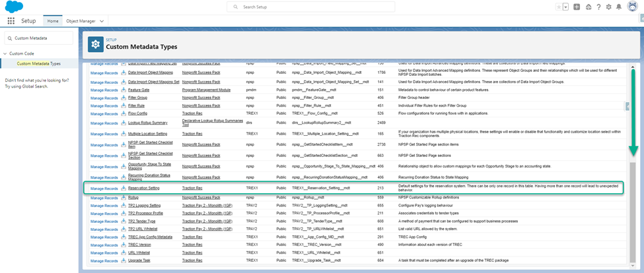Open the Trailhead guidance icon
Screen dimensions: 644x273
[x=587, y=7]
